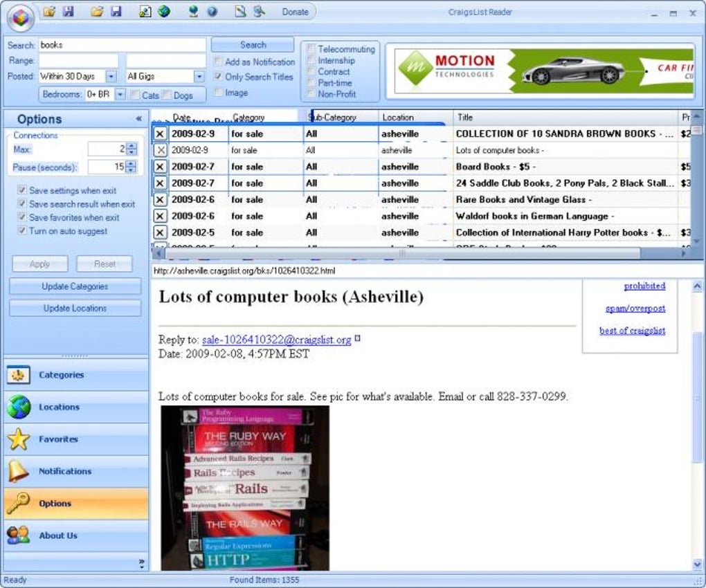Click the Categories panel icon
The width and height of the screenshot is (706, 588).
pos(19,375)
